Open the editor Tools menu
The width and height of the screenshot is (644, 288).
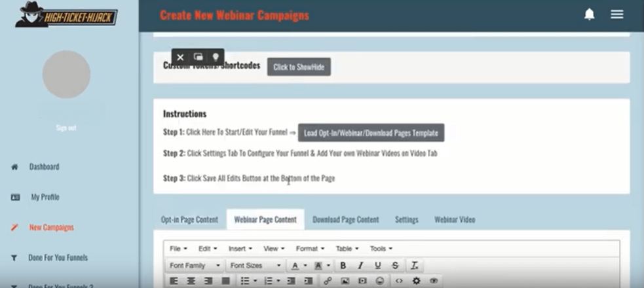tap(381, 249)
